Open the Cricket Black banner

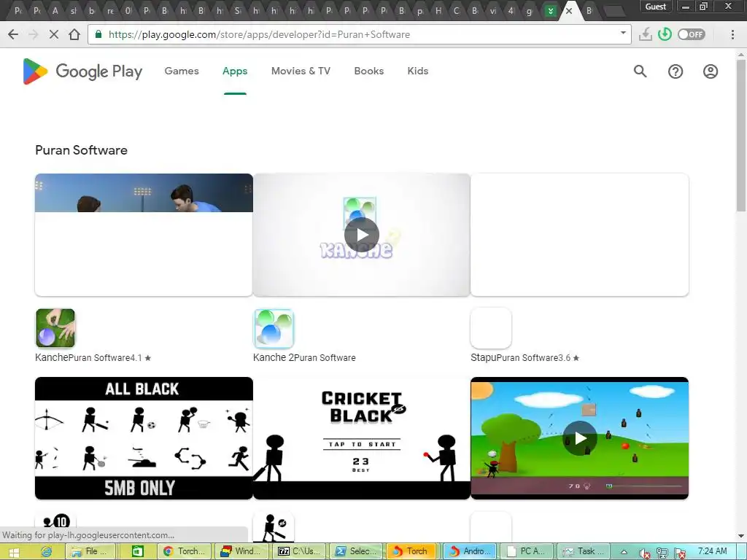click(362, 438)
